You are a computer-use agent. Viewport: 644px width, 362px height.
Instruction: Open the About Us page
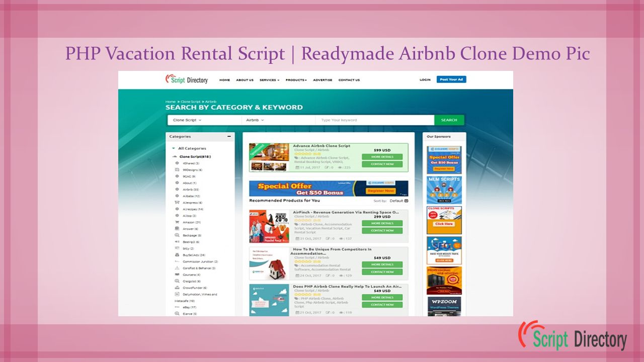(245, 80)
